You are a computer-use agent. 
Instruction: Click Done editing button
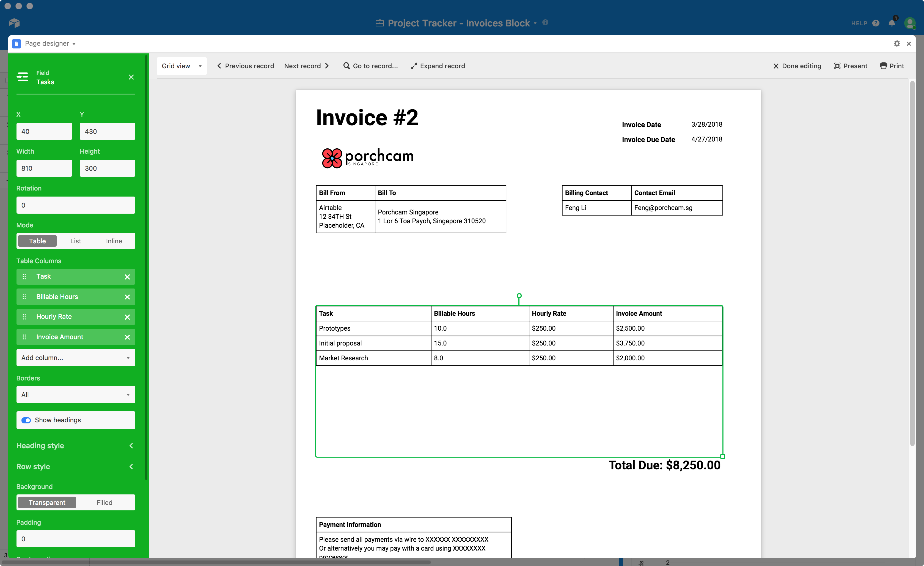click(x=797, y=66)
